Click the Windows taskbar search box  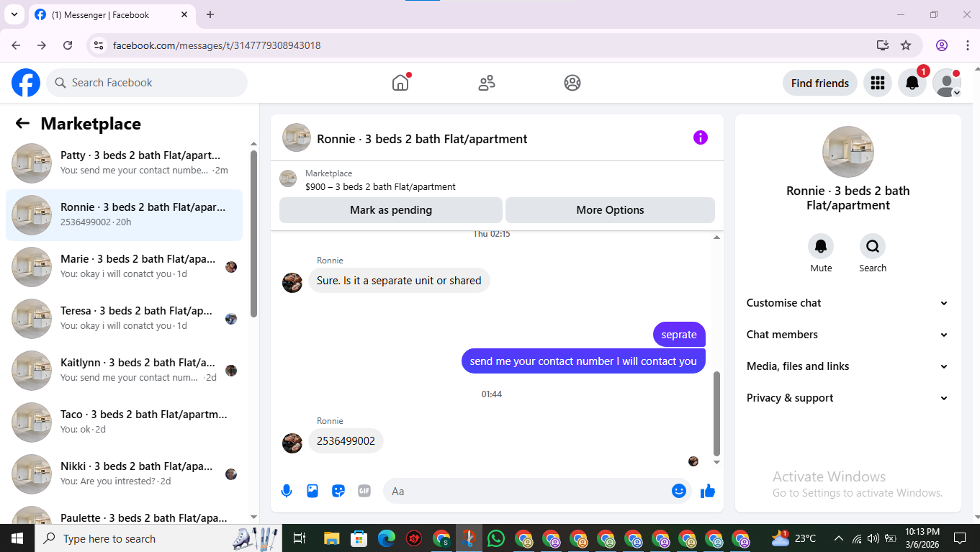(x=158, y=538)
